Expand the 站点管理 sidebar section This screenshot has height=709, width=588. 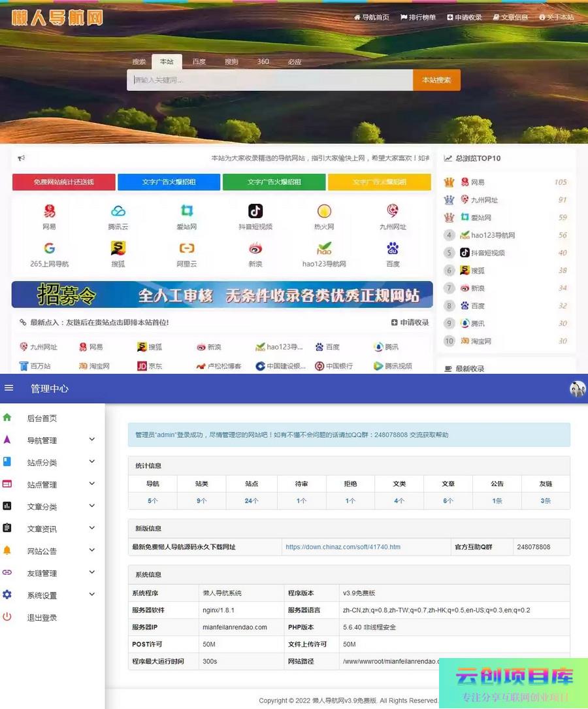coord(92,484)
